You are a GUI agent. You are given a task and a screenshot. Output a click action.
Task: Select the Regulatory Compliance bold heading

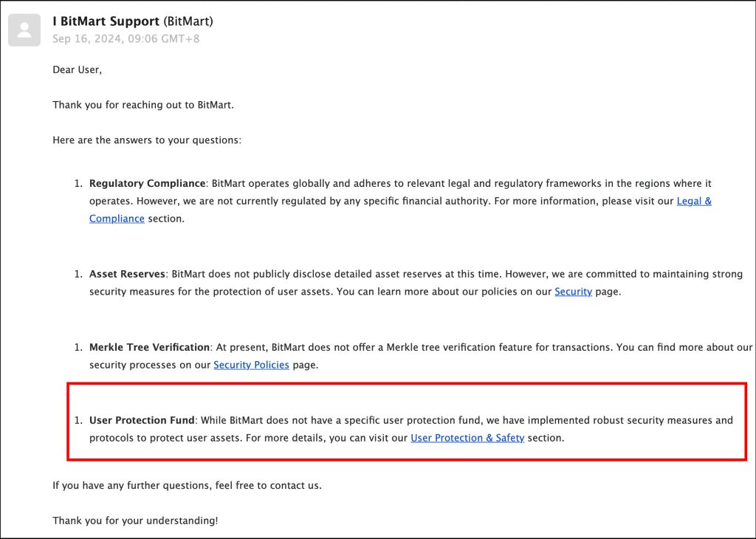click(147, 183)
